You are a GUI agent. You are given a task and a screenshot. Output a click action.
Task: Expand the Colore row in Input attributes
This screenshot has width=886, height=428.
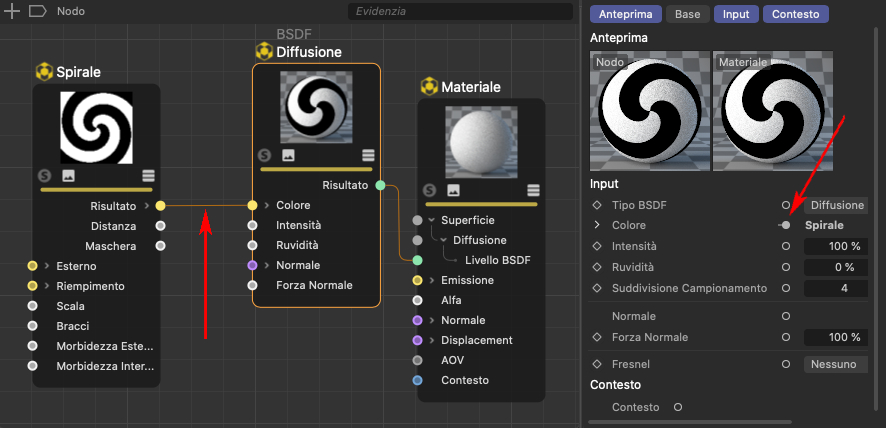tap(597, 225)
